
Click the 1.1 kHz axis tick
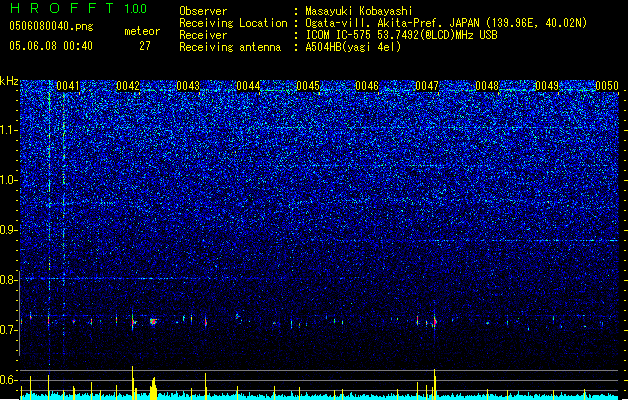click(9, 130)
